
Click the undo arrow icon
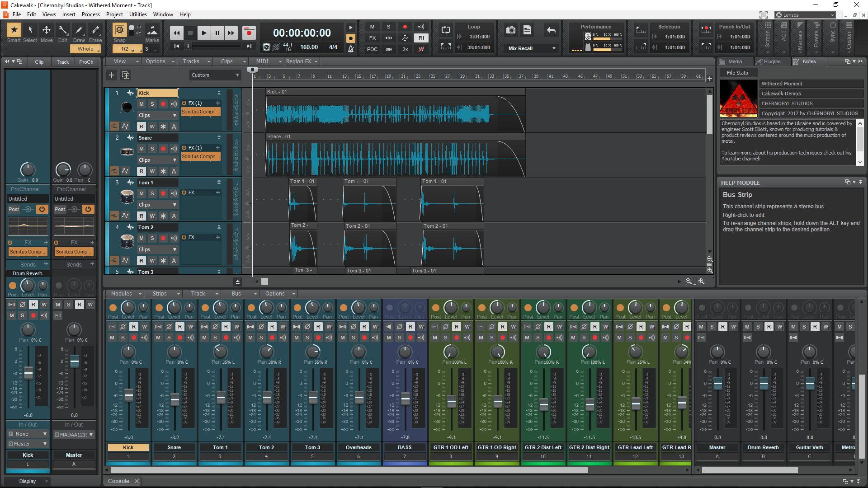pos(551,30)
